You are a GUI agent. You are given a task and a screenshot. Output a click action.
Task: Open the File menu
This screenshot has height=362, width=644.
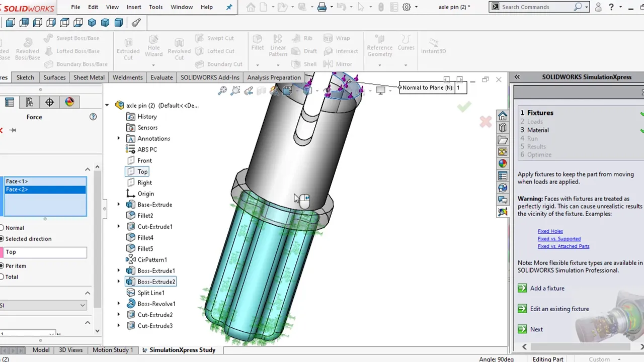(x=75, y=7)
